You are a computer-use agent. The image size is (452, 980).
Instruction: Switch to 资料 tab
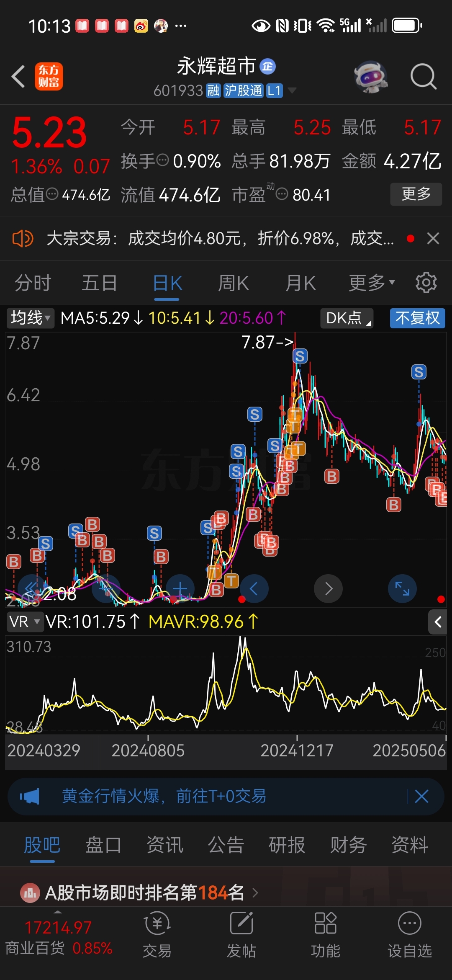[x=410, y=845]
